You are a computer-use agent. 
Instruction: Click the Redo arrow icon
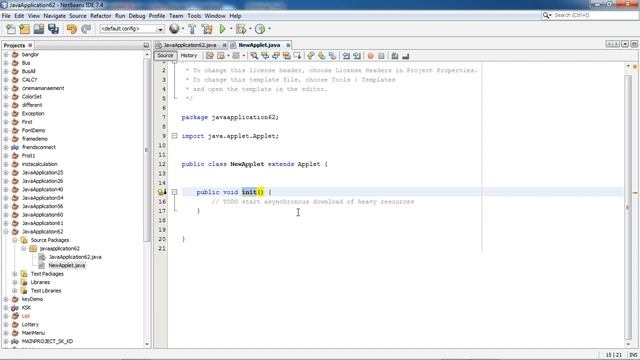tap(86, 29)
